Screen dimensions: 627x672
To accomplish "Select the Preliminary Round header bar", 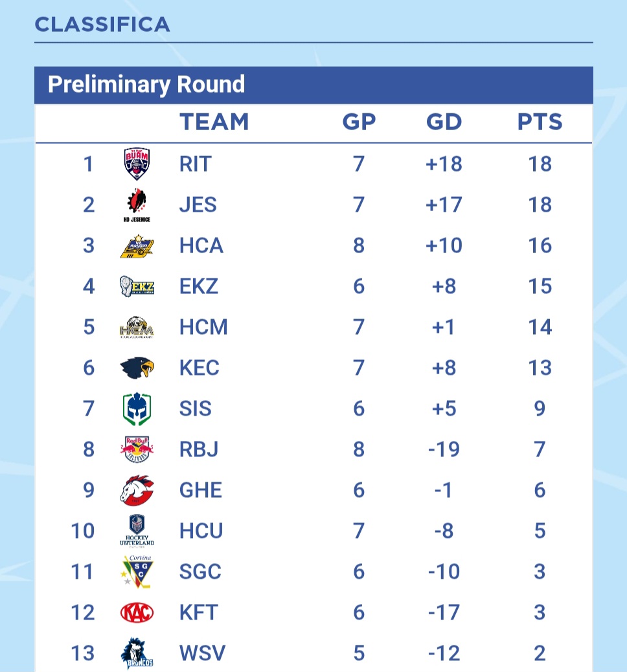I will [313, 85].
